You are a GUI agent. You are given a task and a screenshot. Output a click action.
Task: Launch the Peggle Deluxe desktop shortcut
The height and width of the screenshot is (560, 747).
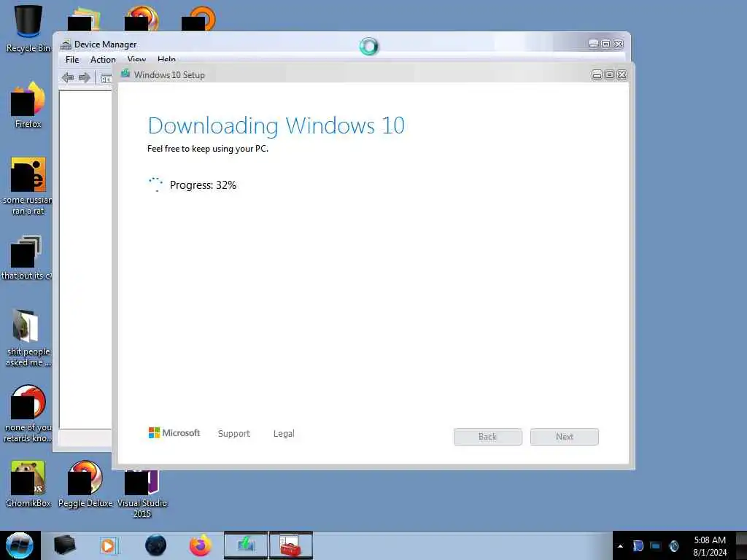coord(85,483)
